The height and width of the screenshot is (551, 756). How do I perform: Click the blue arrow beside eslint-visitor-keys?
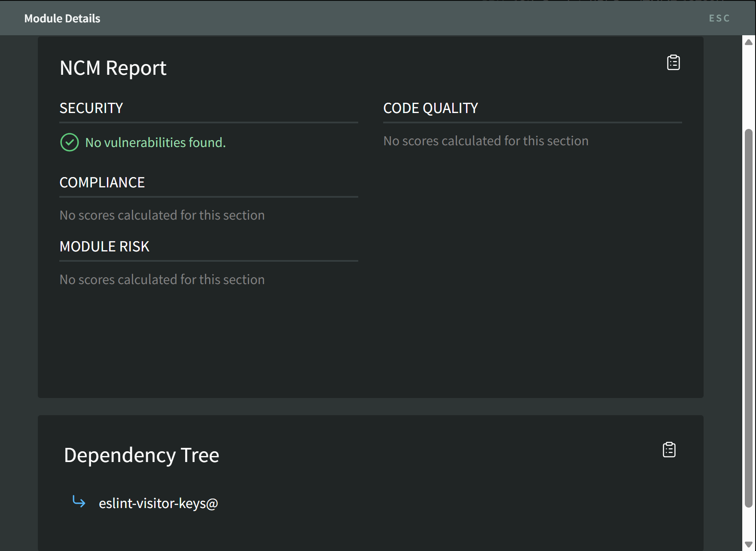pos(79,502)
